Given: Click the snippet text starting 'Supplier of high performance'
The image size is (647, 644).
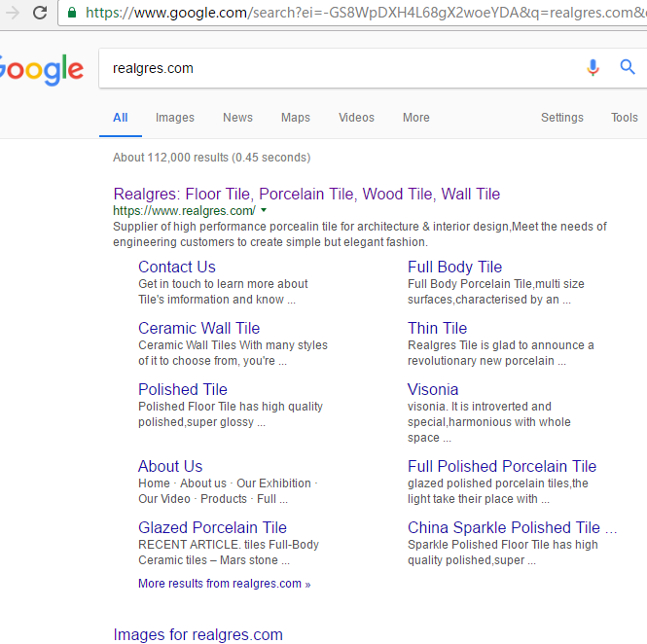Looking at the screenshot, I should [360, 234].
